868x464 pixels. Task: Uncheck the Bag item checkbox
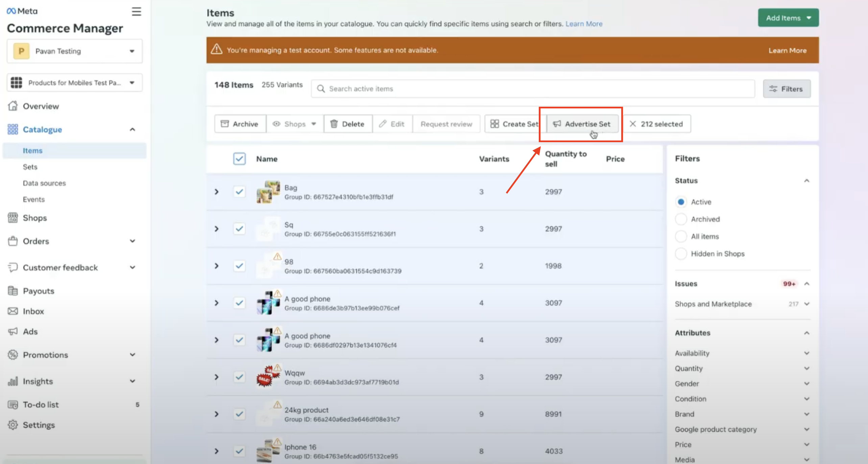[x=239, y=192]
